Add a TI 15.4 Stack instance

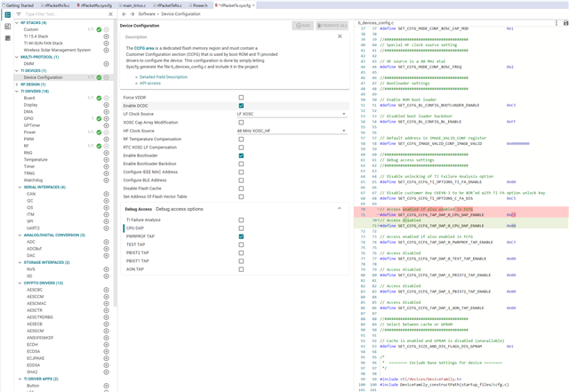107,36
